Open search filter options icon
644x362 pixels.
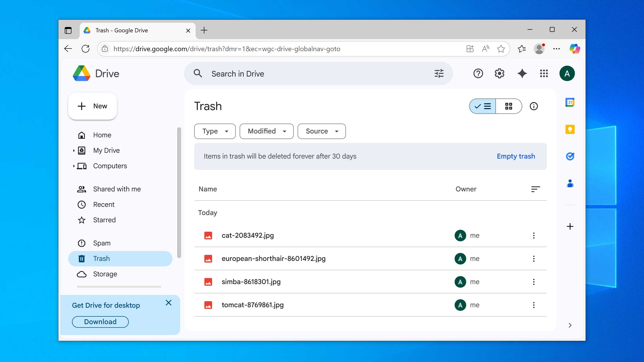439,73
